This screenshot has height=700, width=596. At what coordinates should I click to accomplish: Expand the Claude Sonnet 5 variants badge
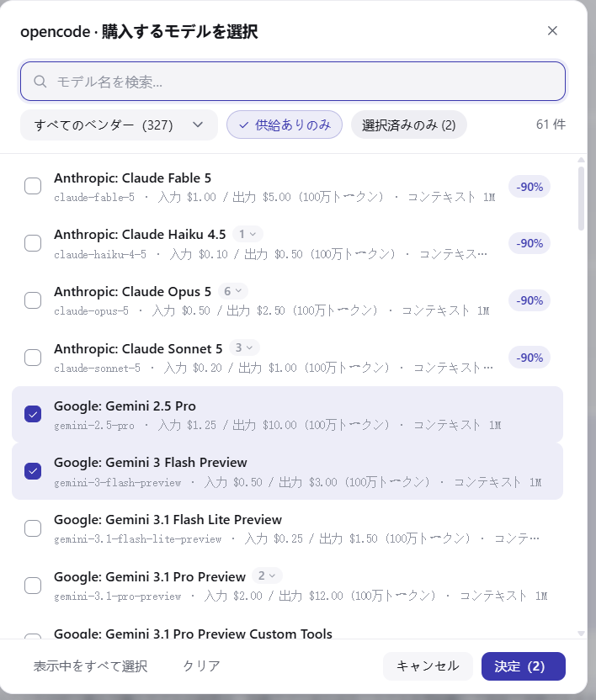coord(244,347)
